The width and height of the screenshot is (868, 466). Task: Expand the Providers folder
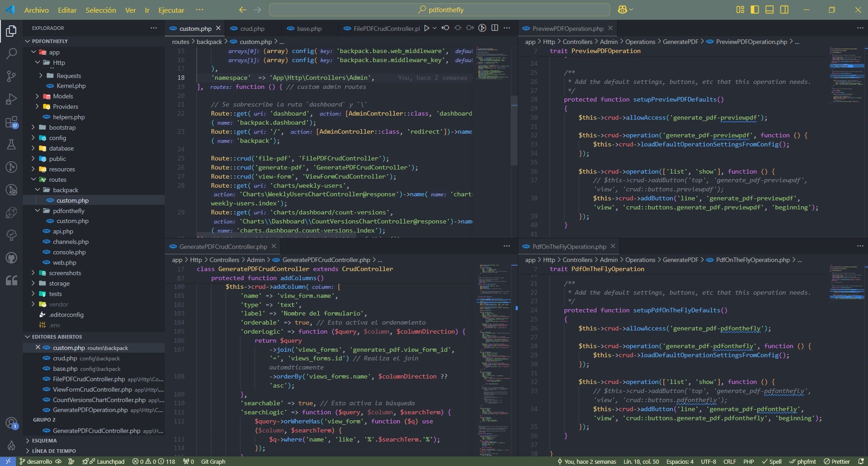point(65,107)
